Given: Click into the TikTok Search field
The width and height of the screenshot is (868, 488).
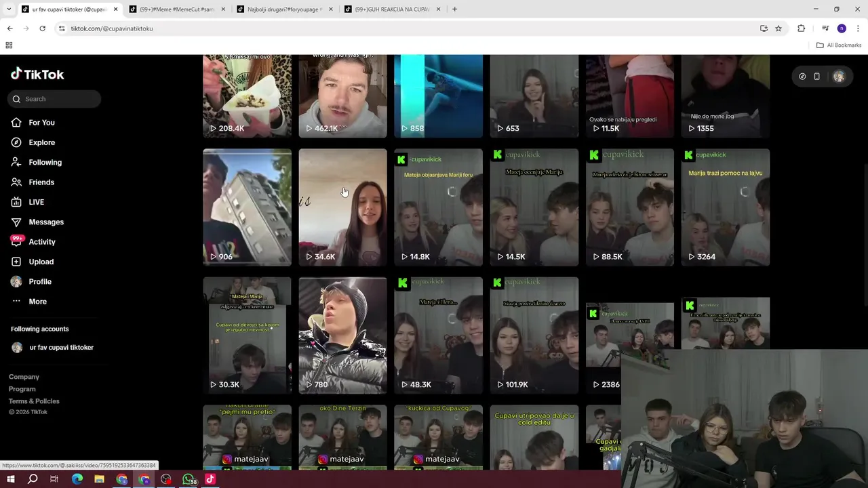Looking at the screenshot, I should [54, 99].
